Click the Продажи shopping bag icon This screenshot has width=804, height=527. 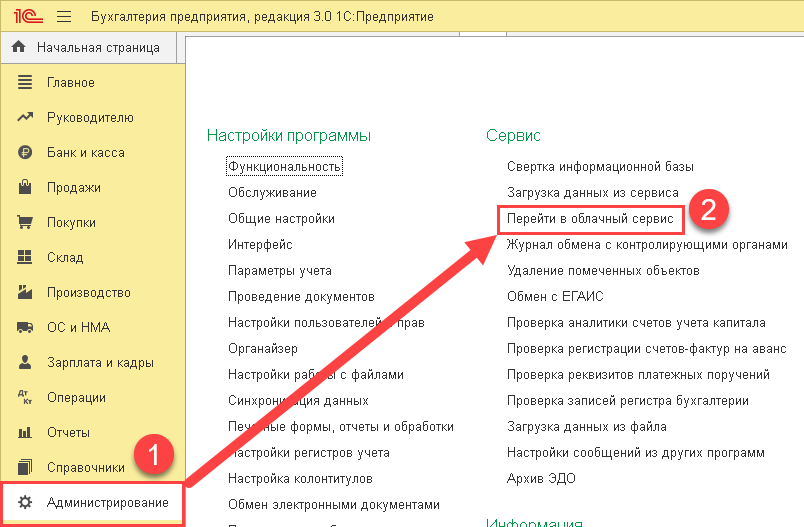point(25,187)
